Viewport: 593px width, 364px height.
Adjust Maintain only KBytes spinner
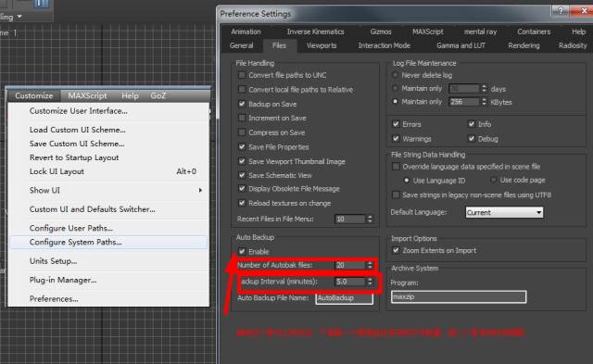tap(484, 102)
